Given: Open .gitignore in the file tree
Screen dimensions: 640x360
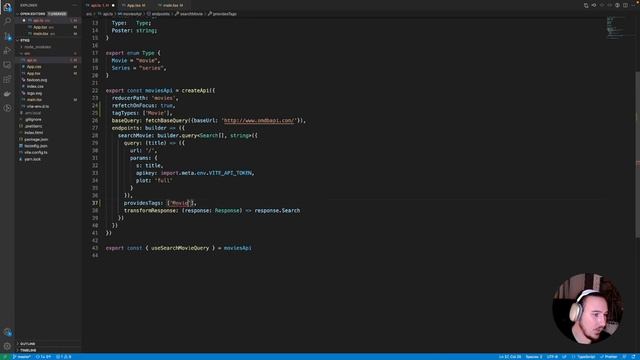Looking at the screenshot, I should tap(33, 120).
